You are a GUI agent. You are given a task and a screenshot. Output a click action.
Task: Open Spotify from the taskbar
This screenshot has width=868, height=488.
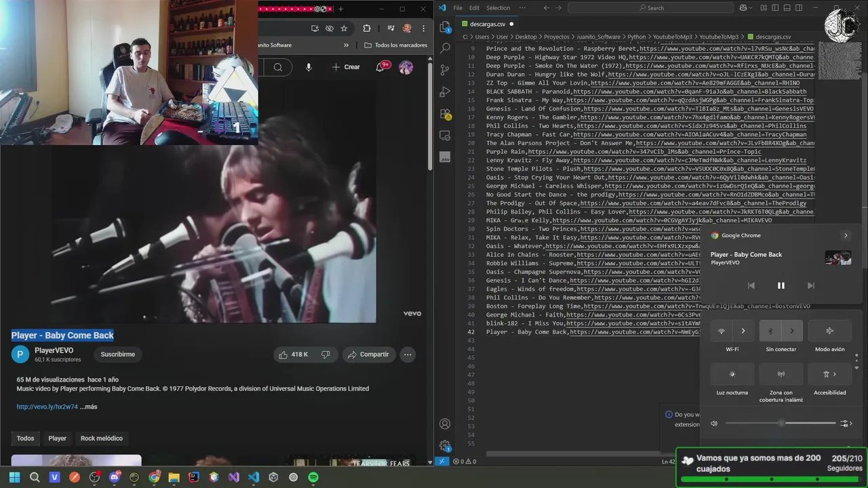(x=313, y=477)
